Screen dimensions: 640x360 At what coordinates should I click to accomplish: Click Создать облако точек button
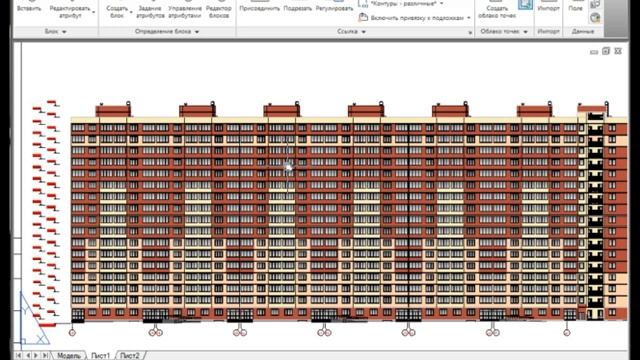click(497, 10)
